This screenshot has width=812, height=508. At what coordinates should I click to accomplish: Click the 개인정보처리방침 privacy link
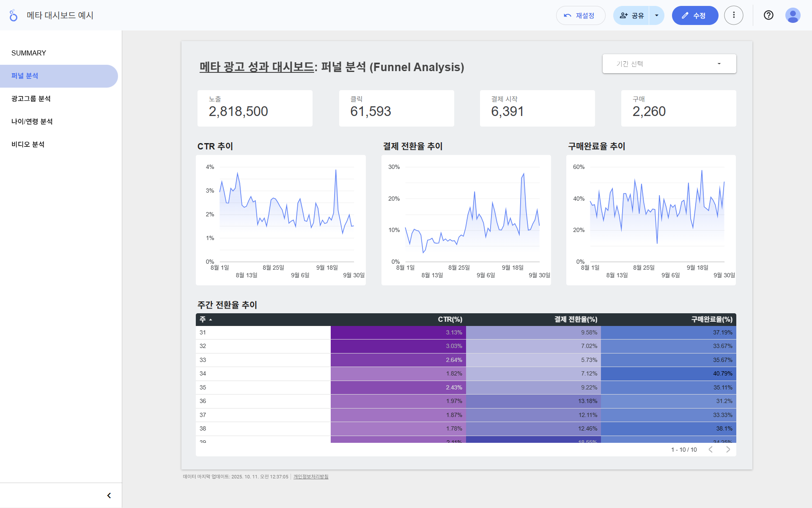point(311,477)
